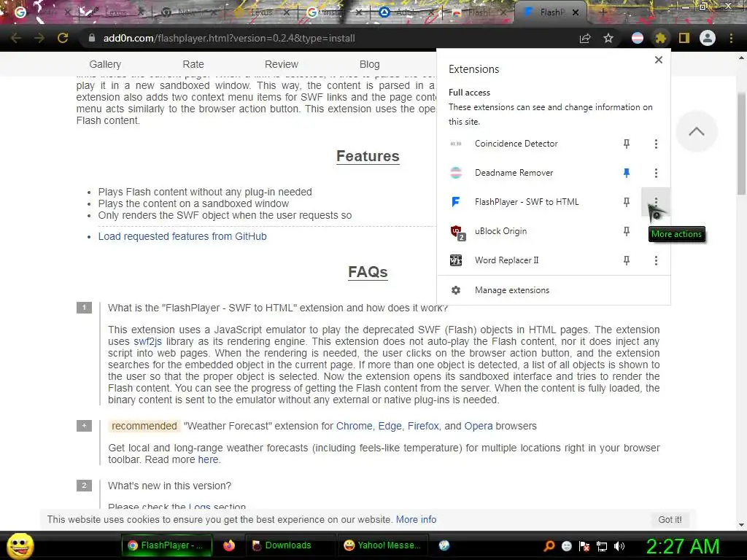The image size is (747, 560).
Task: Collapse FAQ item number 1
Action: [85, 308]
